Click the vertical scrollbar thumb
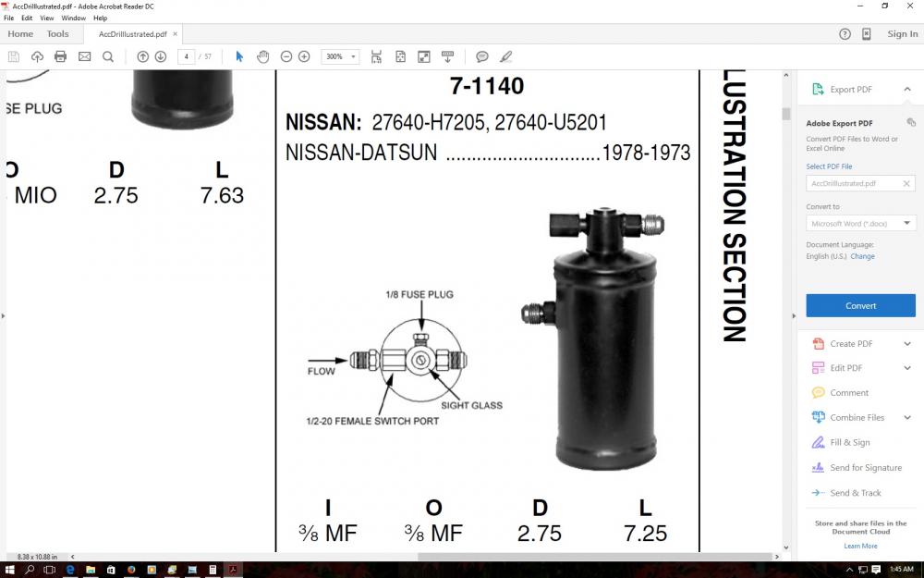924x578 pixels. tap(785, 114)
